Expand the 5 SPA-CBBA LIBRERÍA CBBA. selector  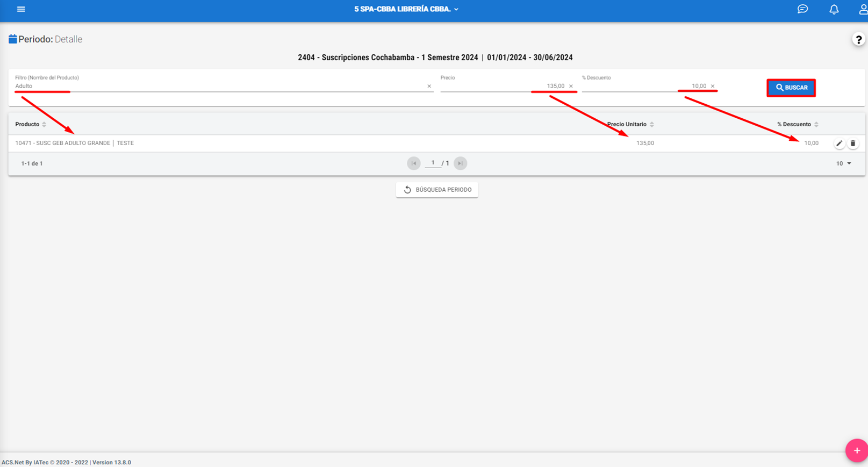coord(406,9)
